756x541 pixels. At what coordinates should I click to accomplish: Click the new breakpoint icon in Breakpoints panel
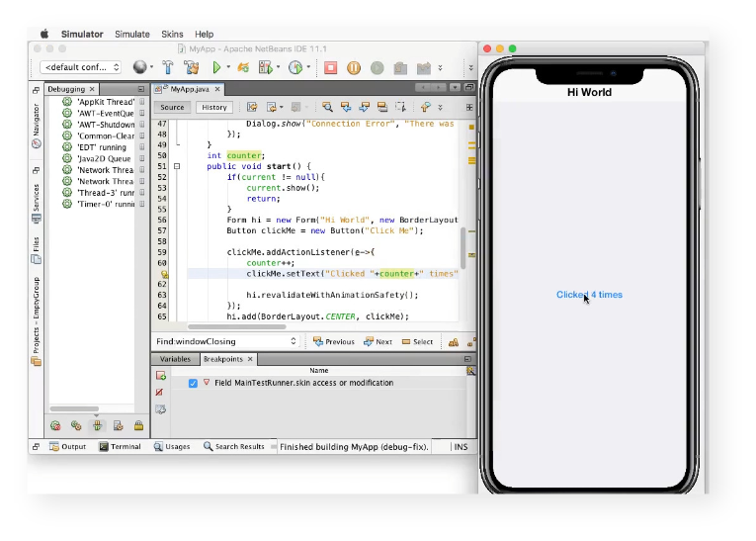coord(160,376)
